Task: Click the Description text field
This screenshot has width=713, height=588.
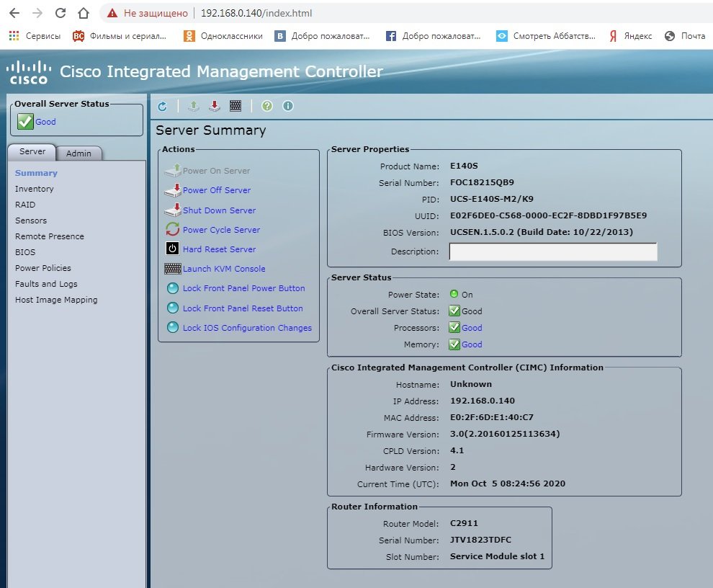Action: [x=552, y=251]
